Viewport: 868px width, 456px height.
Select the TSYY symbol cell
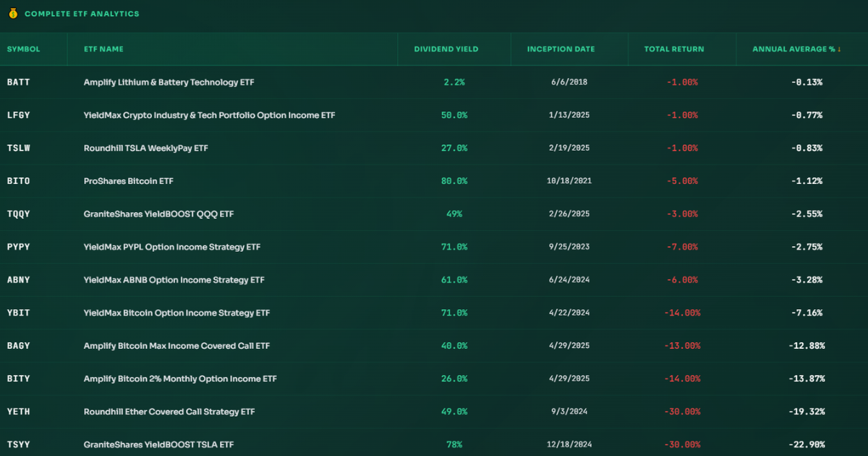point(19,444)
